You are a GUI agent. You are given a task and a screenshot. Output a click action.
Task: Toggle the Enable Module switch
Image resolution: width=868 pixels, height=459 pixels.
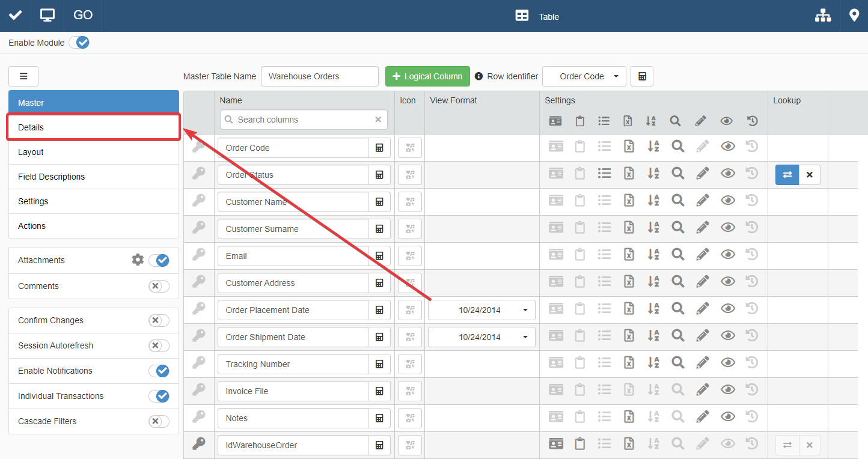point(79,43)
